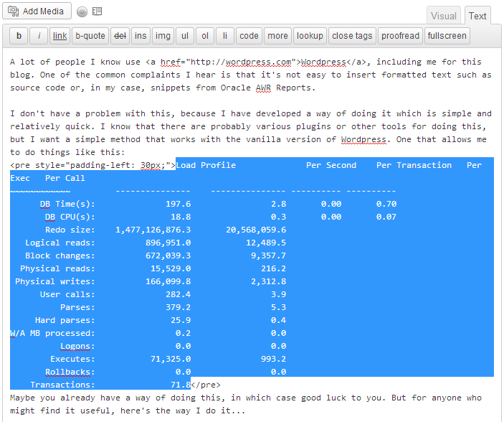The width and height of the screenshot is (504, 422).
Task: Apply bold with the b button
Action: click(19, 36)
